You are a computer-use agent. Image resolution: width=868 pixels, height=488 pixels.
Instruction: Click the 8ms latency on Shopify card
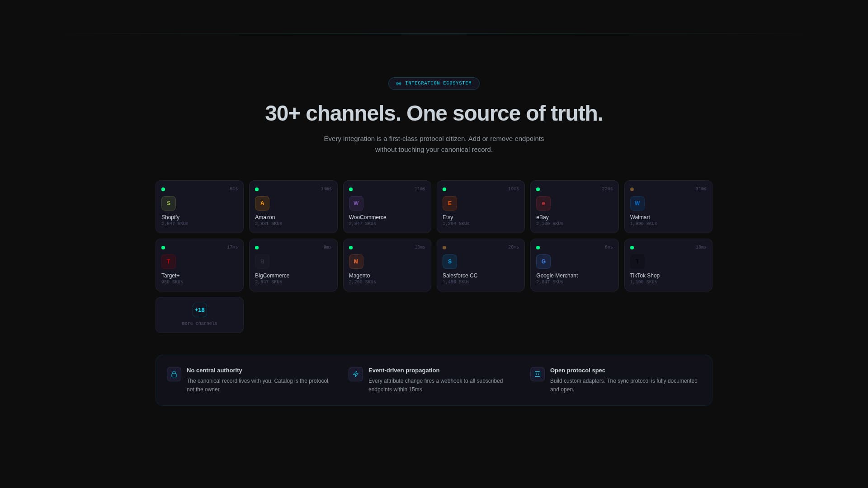click(234, 189)
